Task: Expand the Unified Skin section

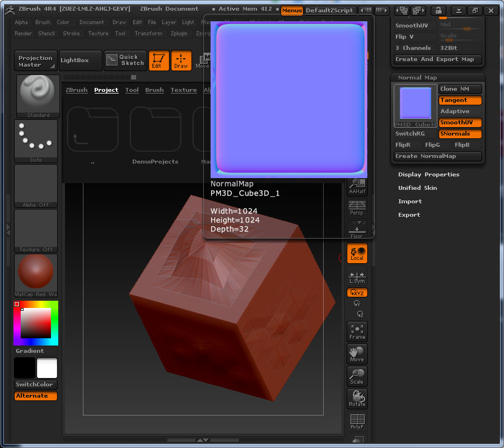Action: tap(418, 188)
